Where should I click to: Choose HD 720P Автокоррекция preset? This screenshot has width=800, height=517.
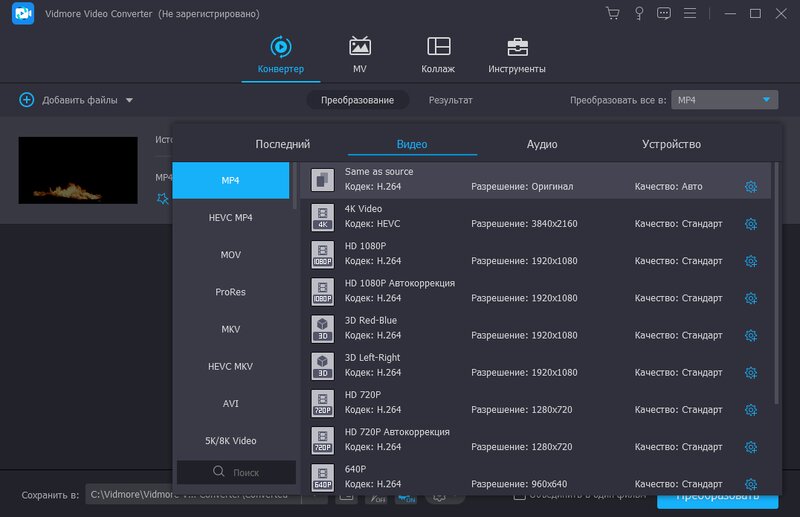[535, 440]
